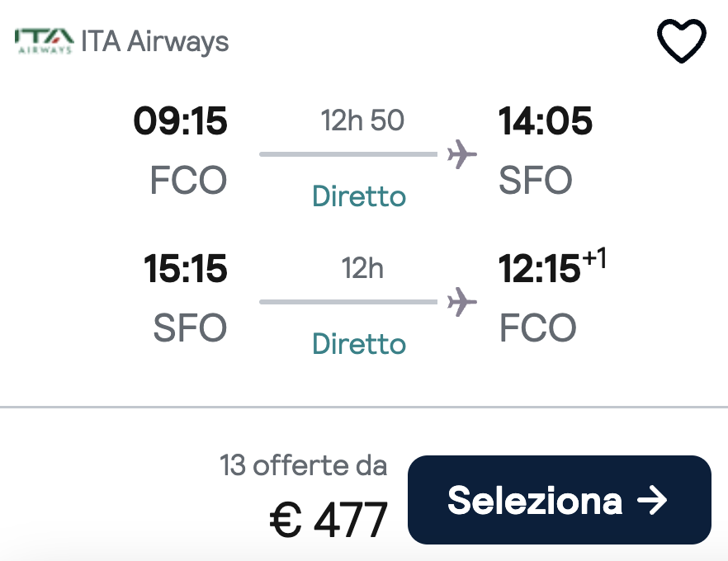Viewport: 728px width, 561px height.
Task: Click the 12:15 +1 arrival time
Action: [x=552, y=266]
